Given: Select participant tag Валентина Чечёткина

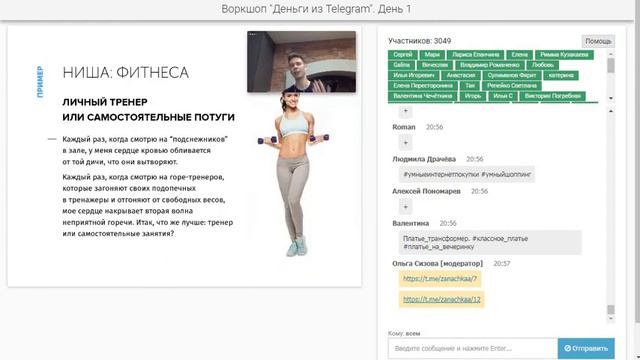Looking at the screenshot, I should (x=422, y=96).
